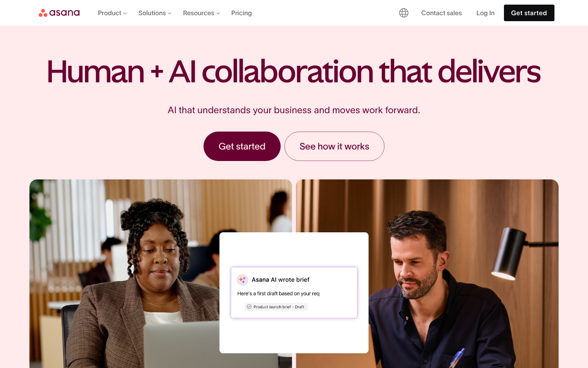Go to Log In

pyautogui.click(x=486, y=13)
